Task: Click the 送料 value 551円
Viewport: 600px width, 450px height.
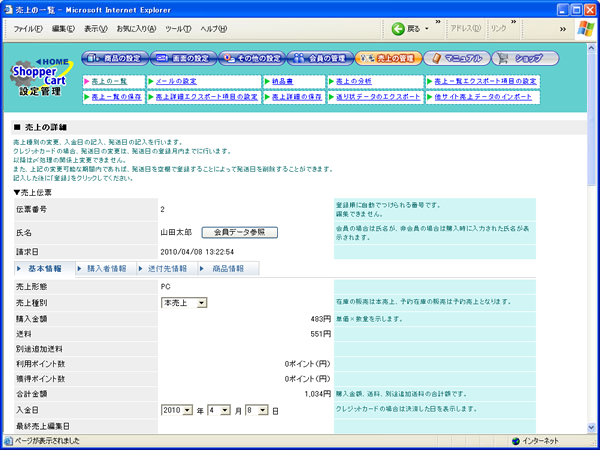Action: pos(321,334)
